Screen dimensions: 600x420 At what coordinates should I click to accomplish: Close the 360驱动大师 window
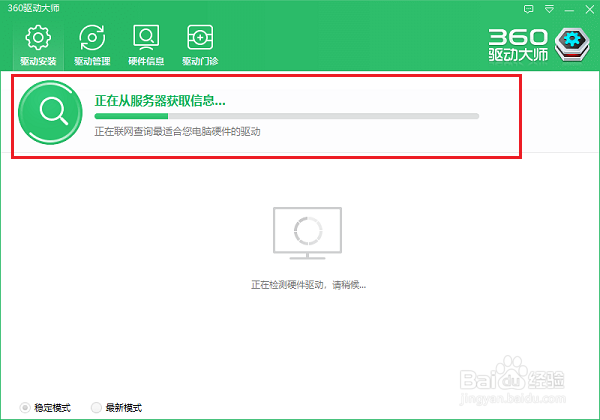point(590,9)
